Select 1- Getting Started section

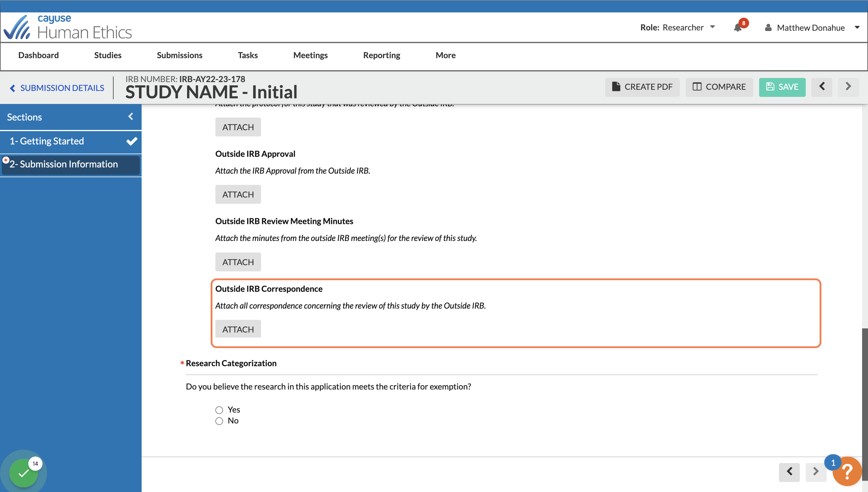click(x=71, y=141)
